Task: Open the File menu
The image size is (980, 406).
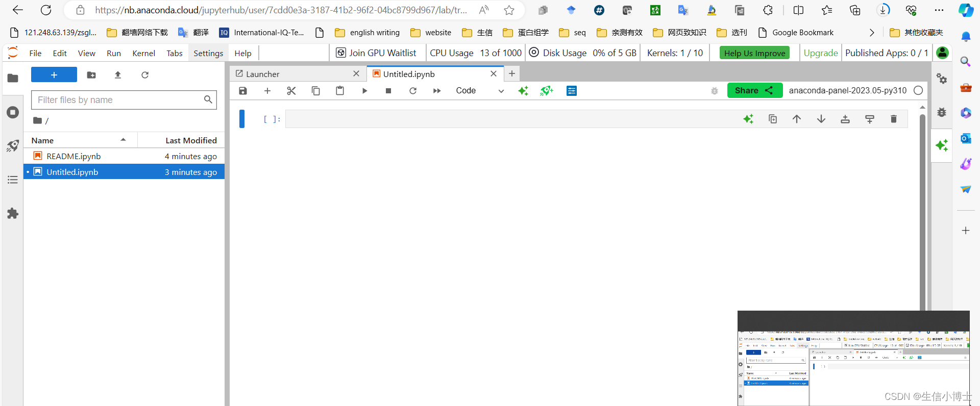Action: click(x=35, y=53)
